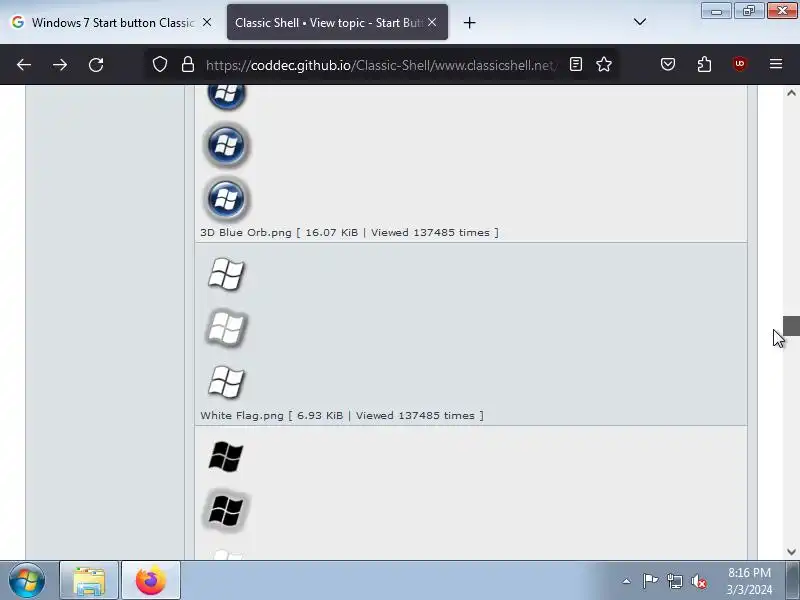Click Firefox icon in the taskbar
Viewport: 800px width, 600px height.
tap(151, 581)
